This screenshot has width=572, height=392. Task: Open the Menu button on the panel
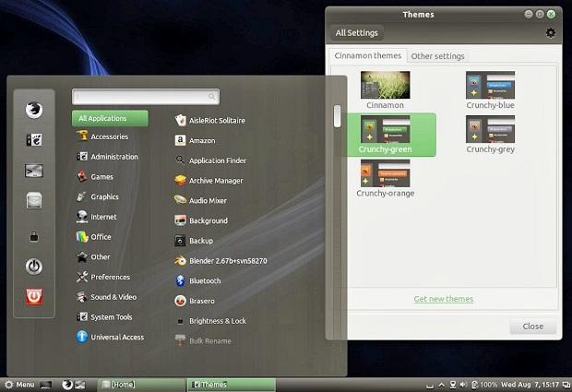coord(19,385)
